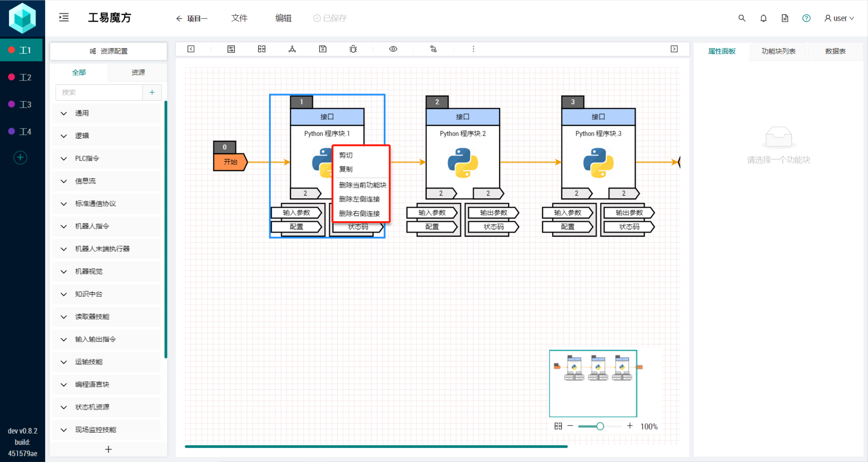868x462 pixels.
Task: Expand the 机器视觉 category
Action: (107, 272)
